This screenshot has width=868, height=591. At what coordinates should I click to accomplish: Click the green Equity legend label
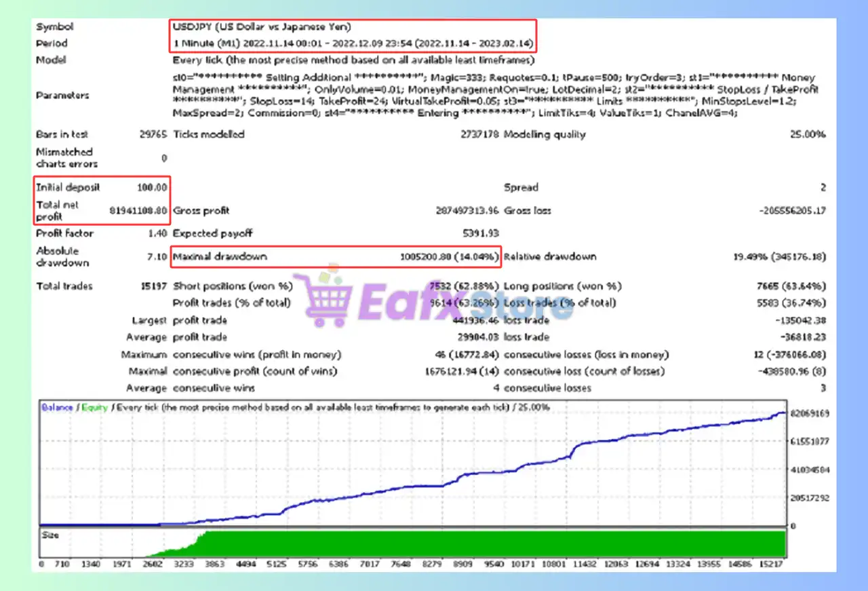pos(94,408)
